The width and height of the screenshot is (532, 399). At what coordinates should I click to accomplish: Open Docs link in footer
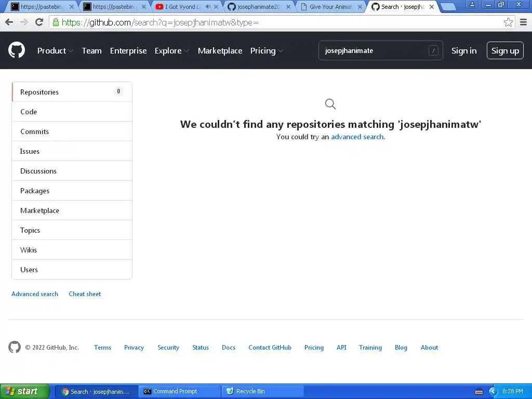click(x=229, y=348)
